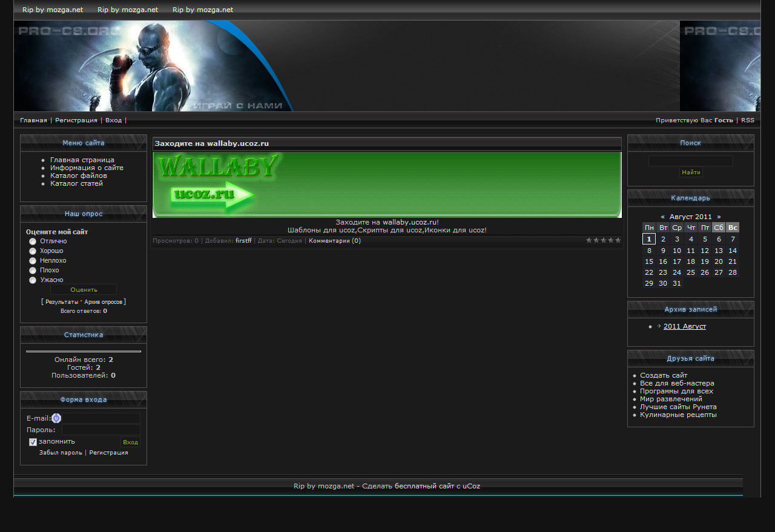The width and height of the screenshot is (775, 532).
Task: Rate the post with the fifth star
Action: tap(618, 240)
